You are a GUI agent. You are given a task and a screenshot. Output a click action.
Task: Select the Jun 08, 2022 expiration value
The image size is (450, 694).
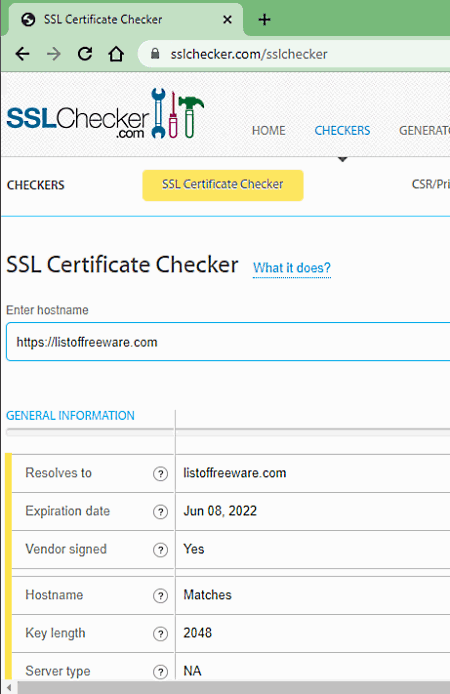tap(220, 511)
